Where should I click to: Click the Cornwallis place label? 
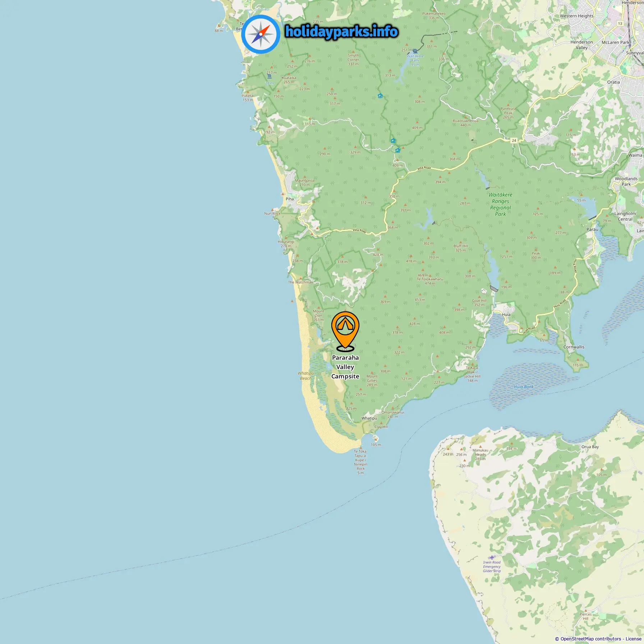tap(574, 347)
